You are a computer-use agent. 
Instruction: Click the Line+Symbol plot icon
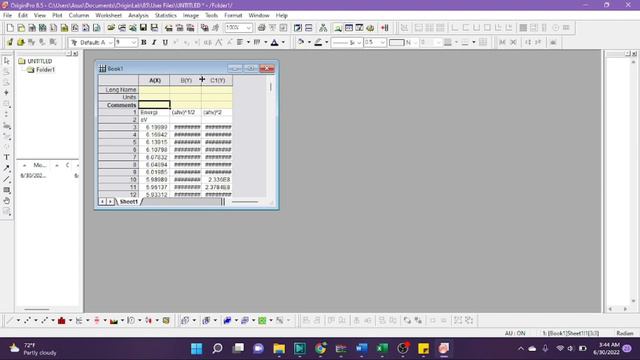pyautogui.click(x=44, y=321)
